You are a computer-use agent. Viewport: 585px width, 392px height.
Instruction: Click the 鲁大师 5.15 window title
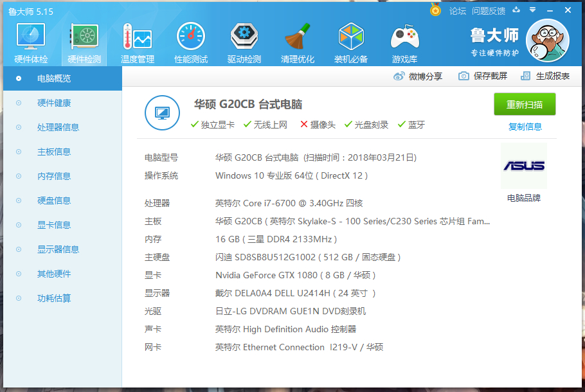(31, 12)
